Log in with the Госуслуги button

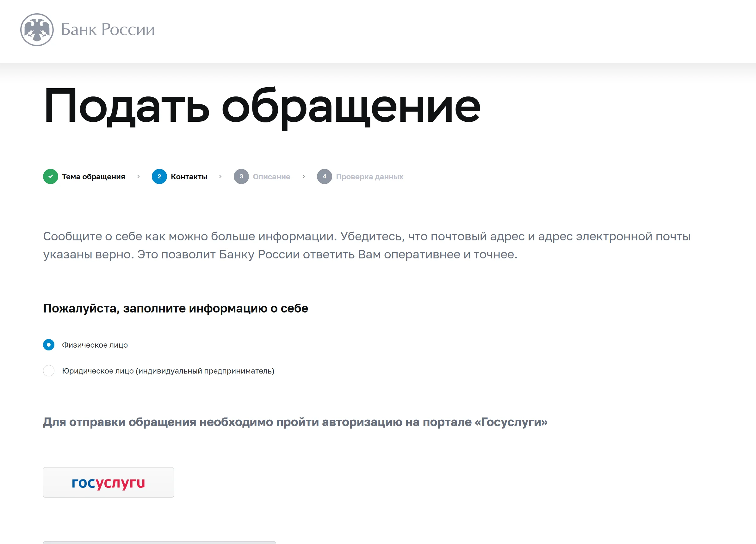click(108, 482)
